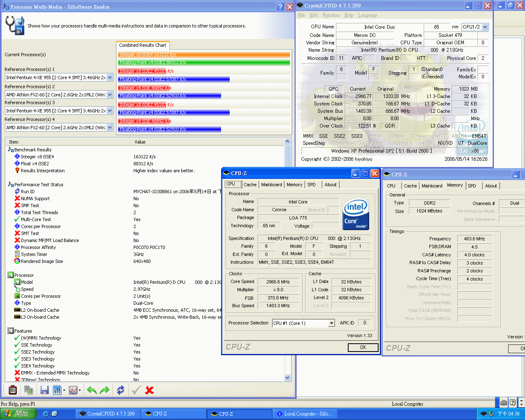Image resolution: width=525 pixels, height=420 pixels.
Task: Click the Intel Core inside logo in CPU-Z
Action: [x=356, y=214]
